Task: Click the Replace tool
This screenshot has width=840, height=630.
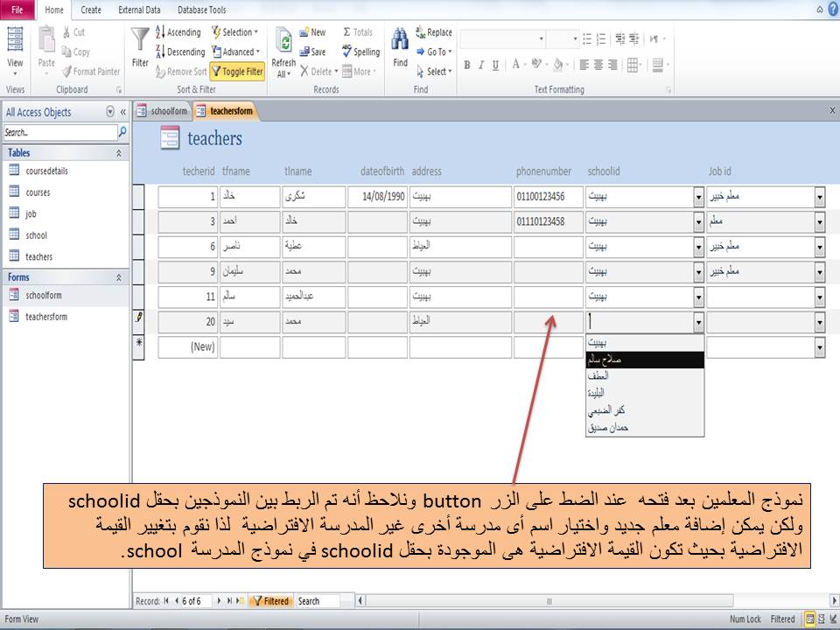Action: [x=434, y=32]
